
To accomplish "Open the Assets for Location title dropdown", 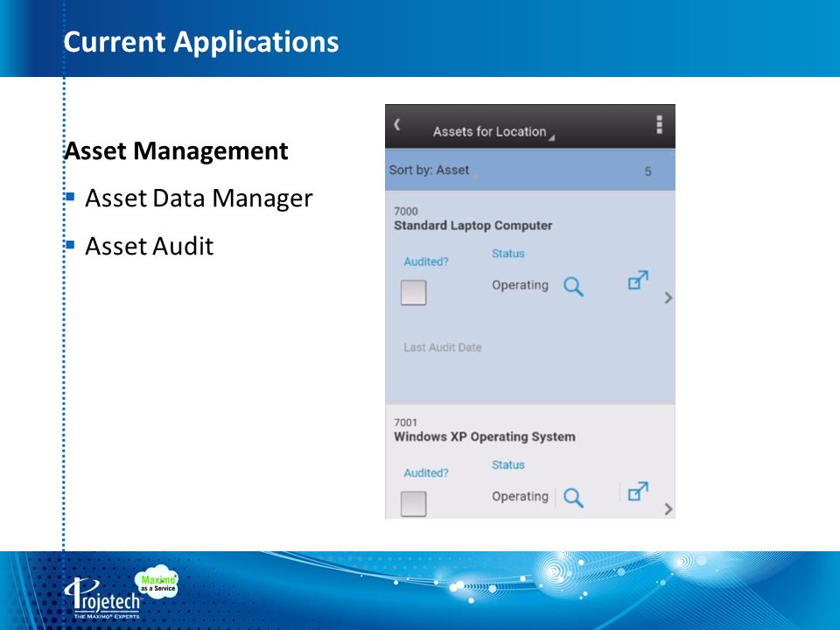I will coord(493,132).
